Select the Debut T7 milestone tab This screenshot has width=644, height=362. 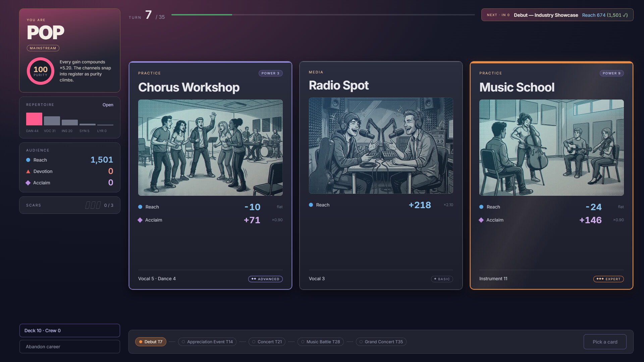[x=151, y=342]
